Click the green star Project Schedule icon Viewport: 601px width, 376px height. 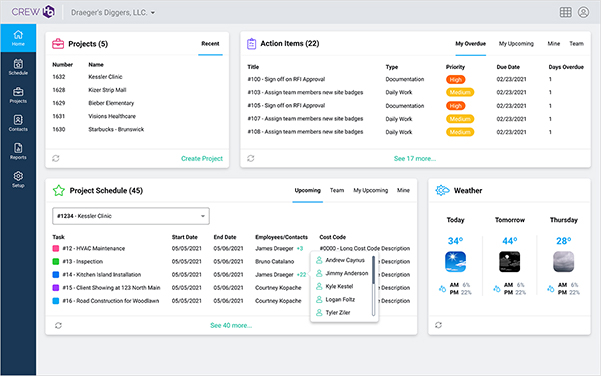59,190
